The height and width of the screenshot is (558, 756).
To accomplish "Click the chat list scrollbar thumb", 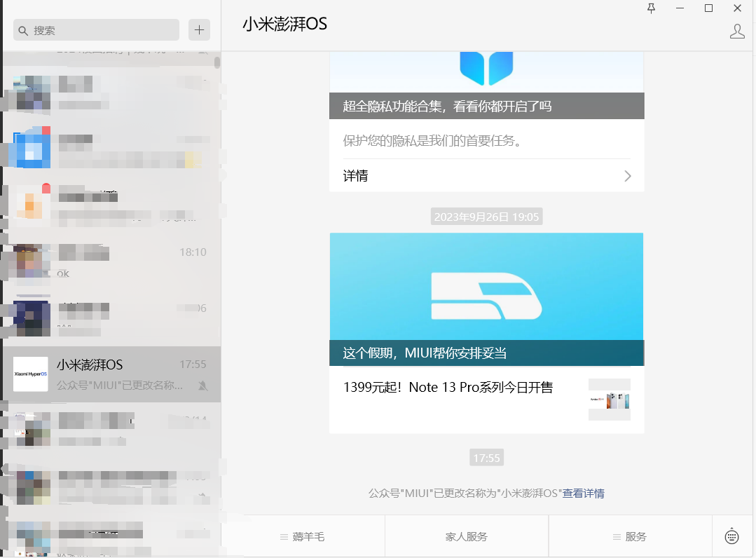I will click(217, 62).
